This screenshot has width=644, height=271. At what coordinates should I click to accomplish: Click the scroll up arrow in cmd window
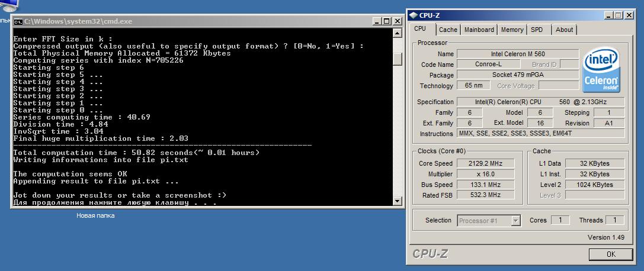point(397,33)
